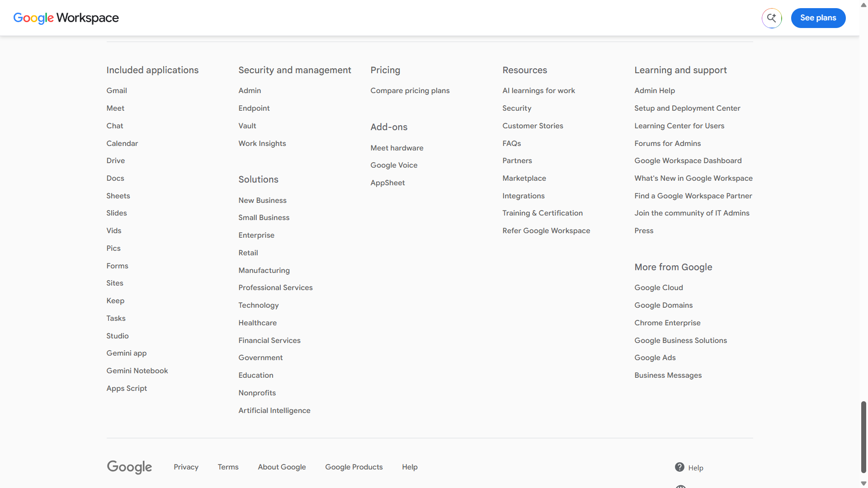Select the Manufacturing link
This screenshot has height=488, width=868.
point(264,271)
